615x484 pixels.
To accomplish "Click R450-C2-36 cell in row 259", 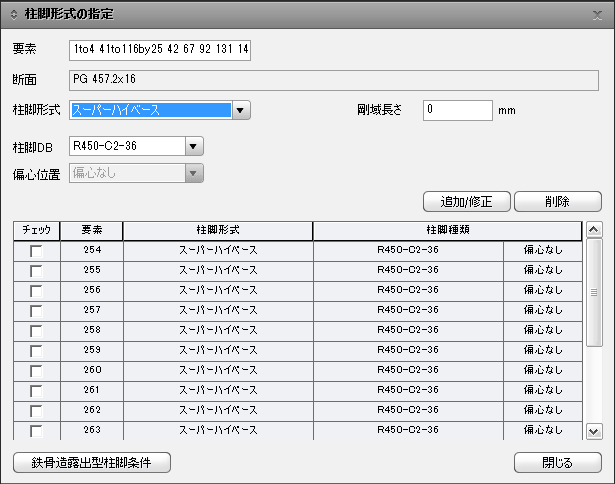I will tap(408, 351).
